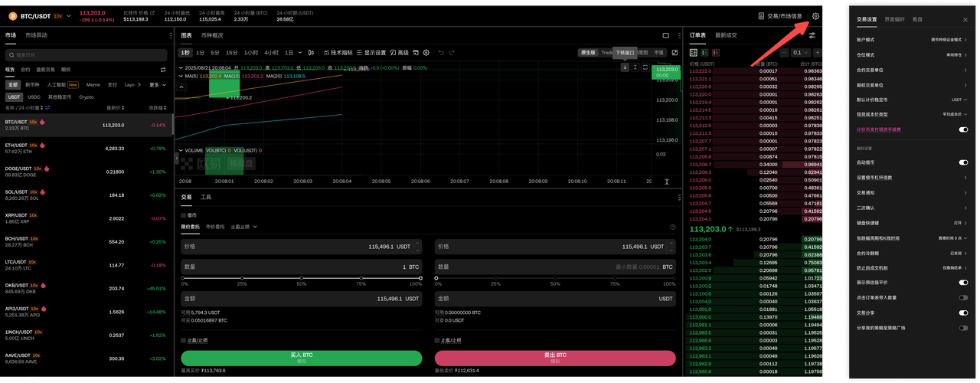The image size is (980, 383).
Task: Switch to the 界面偏好 settings tab
Action: coord(894,19)
